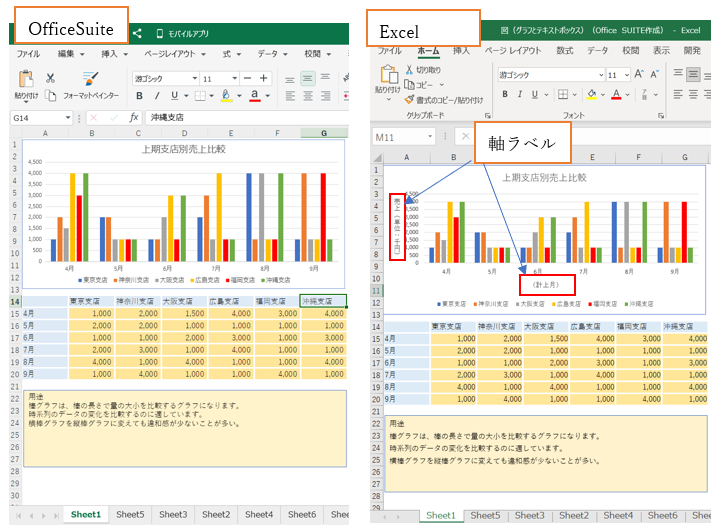Click the OfficeSuite cut scissors icon
The width and height of the screenshot is (724, 531).
point(50,78)
